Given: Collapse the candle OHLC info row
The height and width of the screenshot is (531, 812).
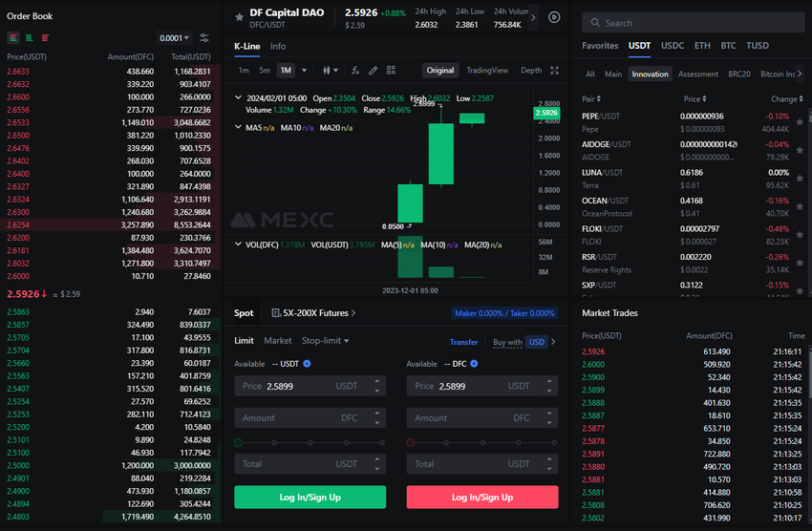Looking at the screenshot, I should (238, 97).
